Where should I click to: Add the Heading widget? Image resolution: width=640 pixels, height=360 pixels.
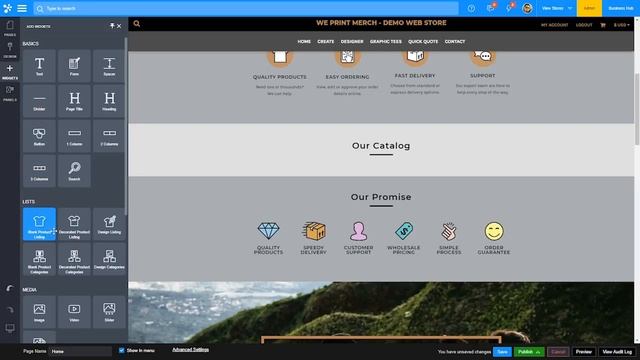pyautogui.click(x=109, y=101)
